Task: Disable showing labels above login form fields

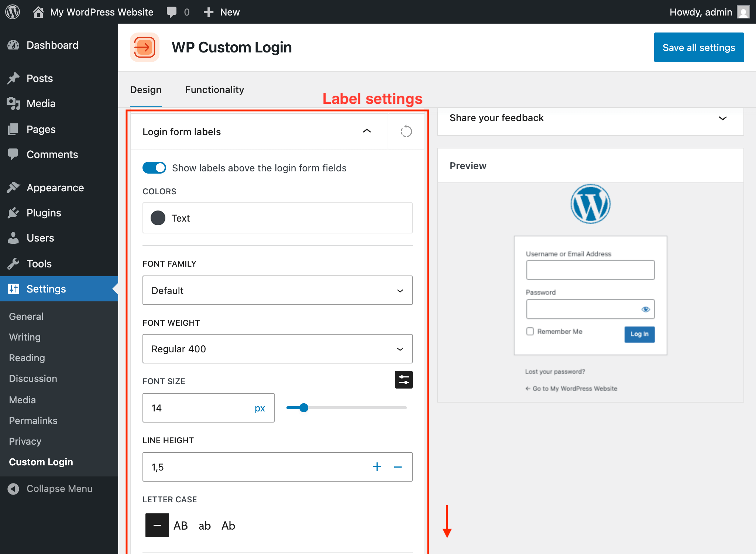Action: click(x=154, y=168)
